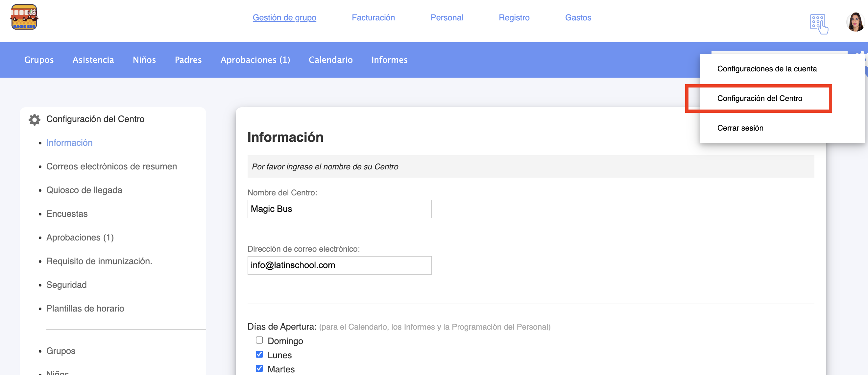Click the email address input field
Viewport: 868px width, 375px height.
[x=339, y=265]
